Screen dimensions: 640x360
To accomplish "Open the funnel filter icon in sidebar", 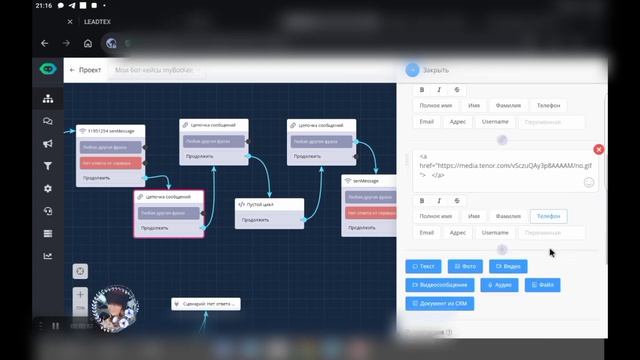I will pyautogui.click(x=48, y=166).
